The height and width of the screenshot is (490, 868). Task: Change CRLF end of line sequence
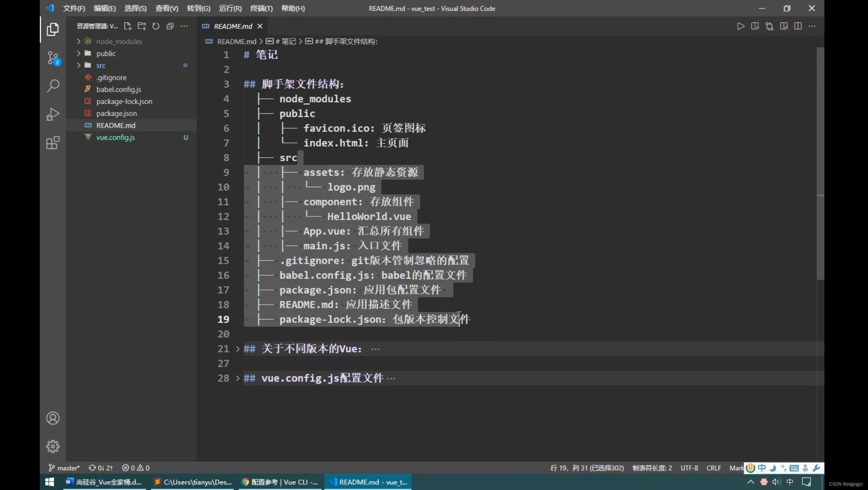(x=713, y=468)
